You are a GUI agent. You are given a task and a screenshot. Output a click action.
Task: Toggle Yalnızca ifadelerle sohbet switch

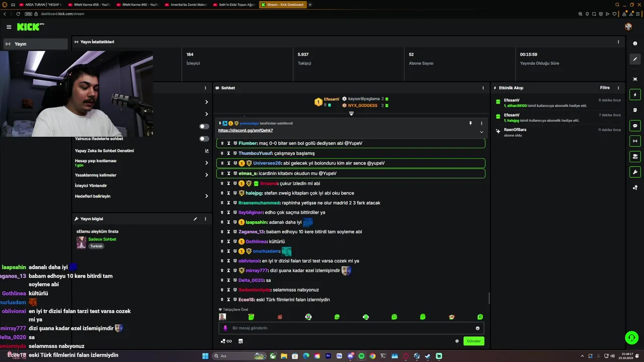coord(204,139)
